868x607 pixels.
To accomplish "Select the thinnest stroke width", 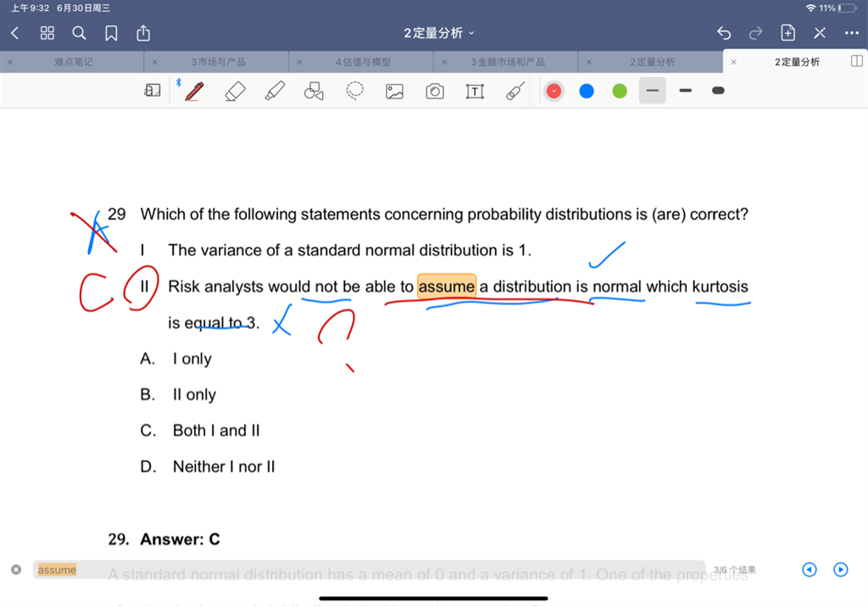I will coord(653,91).
